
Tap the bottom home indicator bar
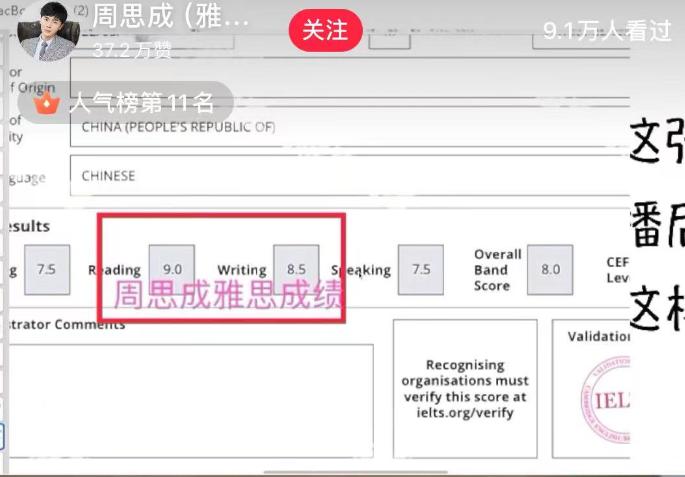click(342, 472)
